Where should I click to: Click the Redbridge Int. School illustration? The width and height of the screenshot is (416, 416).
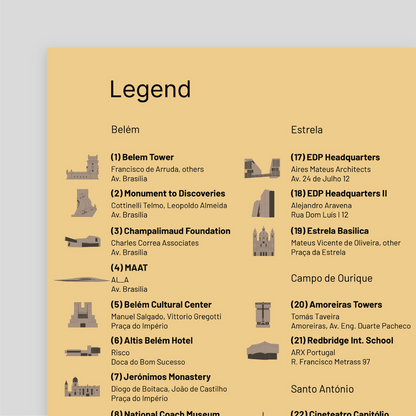pyautogui.click(x=263, y=350)
